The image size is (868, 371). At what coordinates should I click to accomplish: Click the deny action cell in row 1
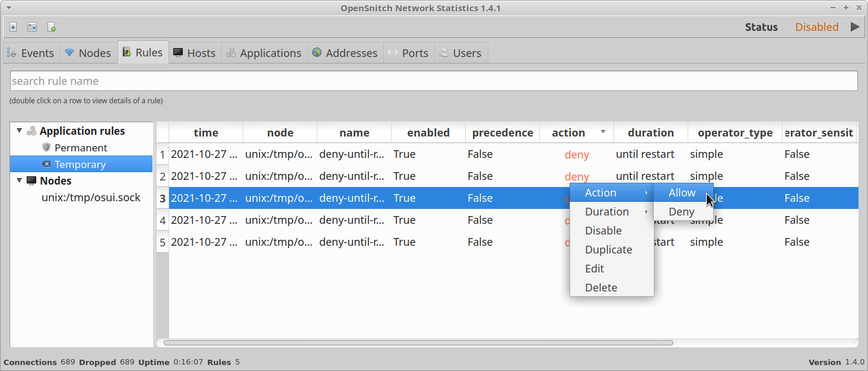577,154
